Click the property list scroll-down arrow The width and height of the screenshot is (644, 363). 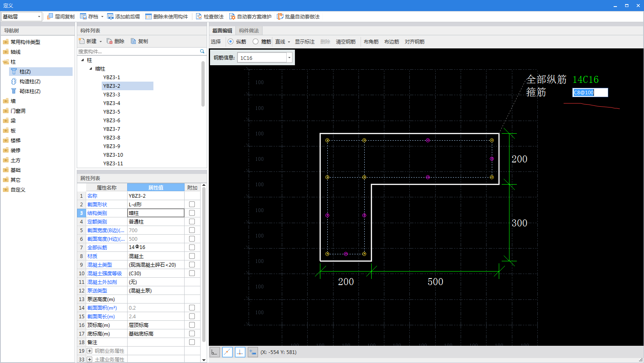click(204, 360)
